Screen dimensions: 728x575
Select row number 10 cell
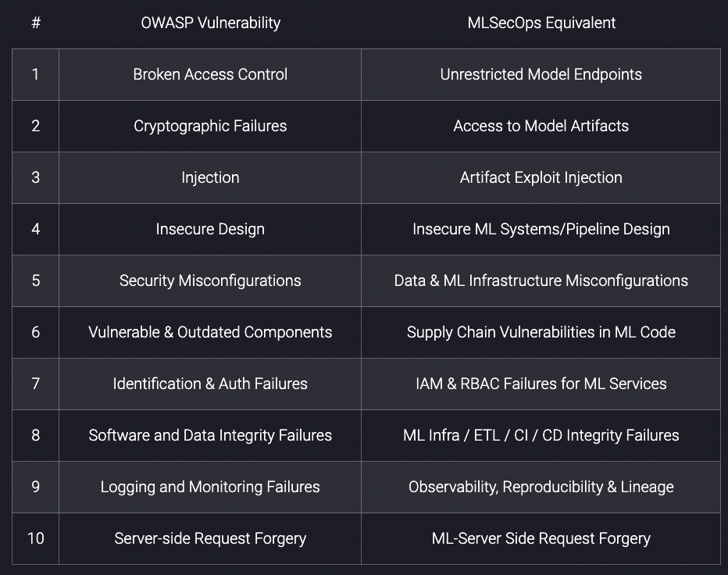pos(35,538)
